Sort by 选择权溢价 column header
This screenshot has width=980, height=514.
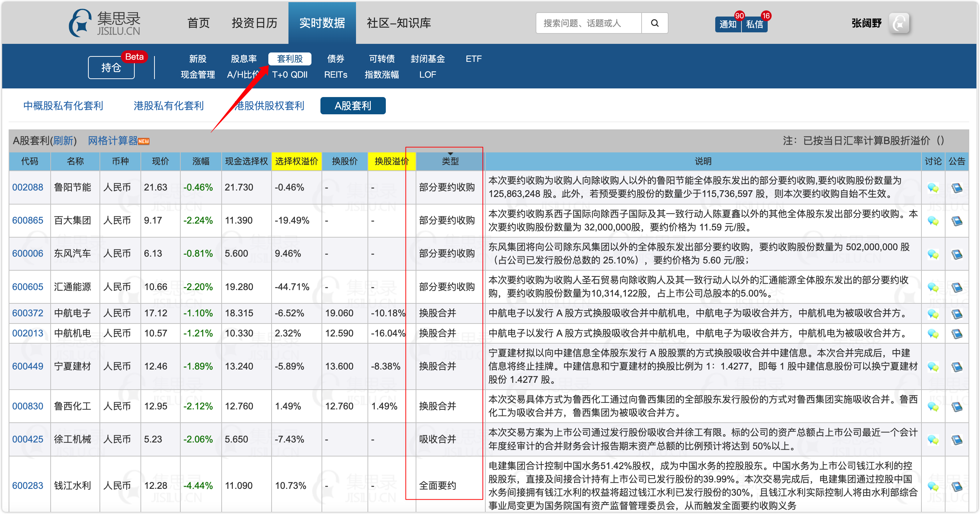(296, 161)
